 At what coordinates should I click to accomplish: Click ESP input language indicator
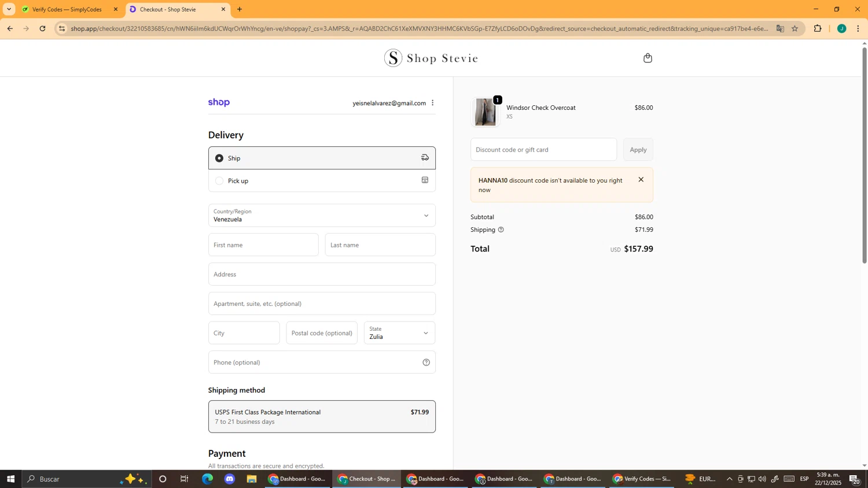coord(804,479)
